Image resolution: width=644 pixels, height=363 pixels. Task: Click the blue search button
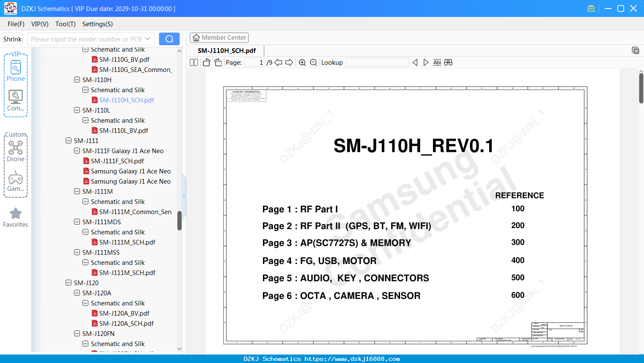click(x=169, y=39)
